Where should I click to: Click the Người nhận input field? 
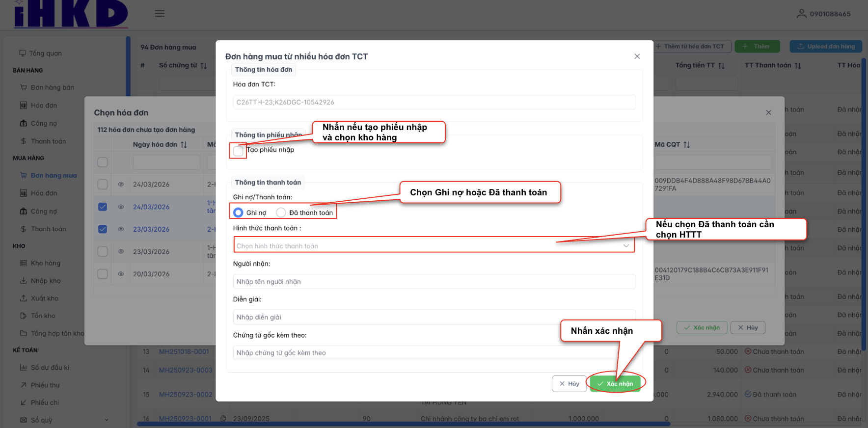pyautogui.click(x=434, y=282)
